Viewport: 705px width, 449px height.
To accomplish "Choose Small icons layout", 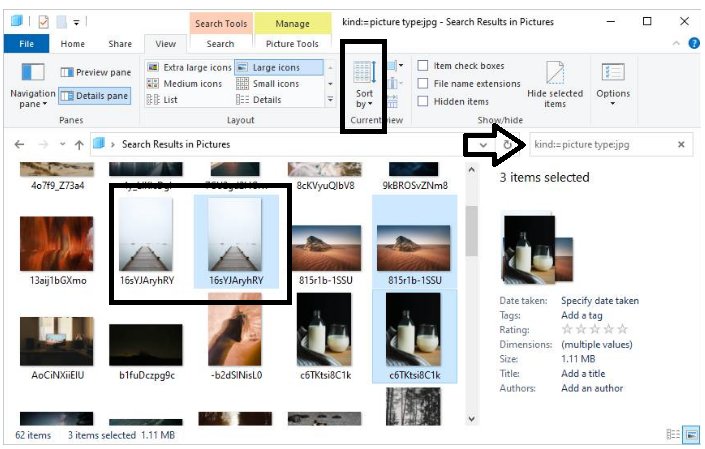I will pos(268,84).
